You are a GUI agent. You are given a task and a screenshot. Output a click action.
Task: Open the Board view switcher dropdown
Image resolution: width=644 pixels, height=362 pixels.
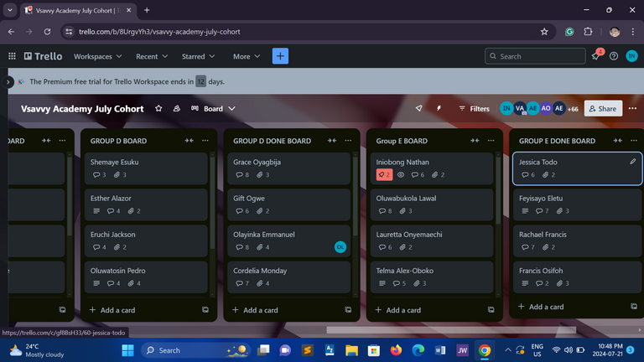(213, 108)
